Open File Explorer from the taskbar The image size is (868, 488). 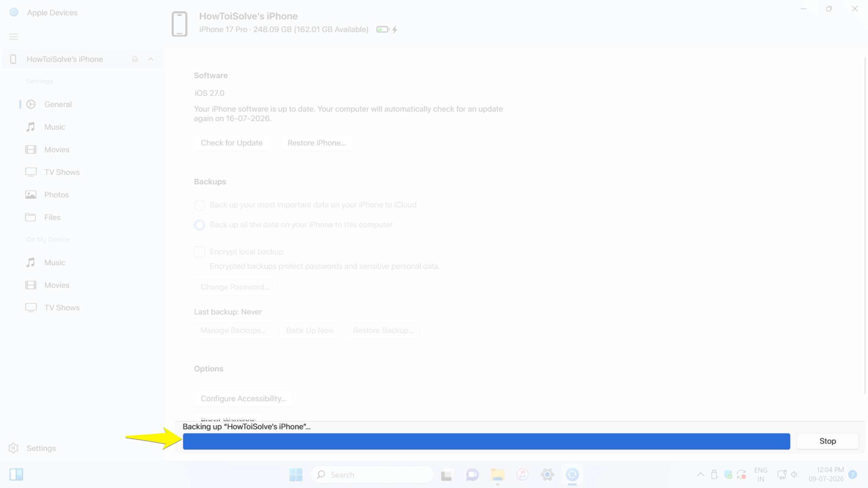coord(497,474)
